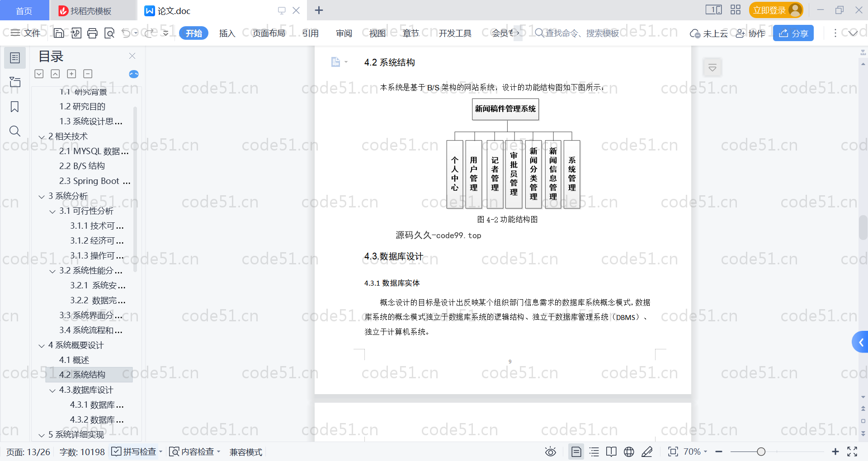Screen dimensions: 868x461
Task: Open the 文件 menu
Action: click(26, 33)
